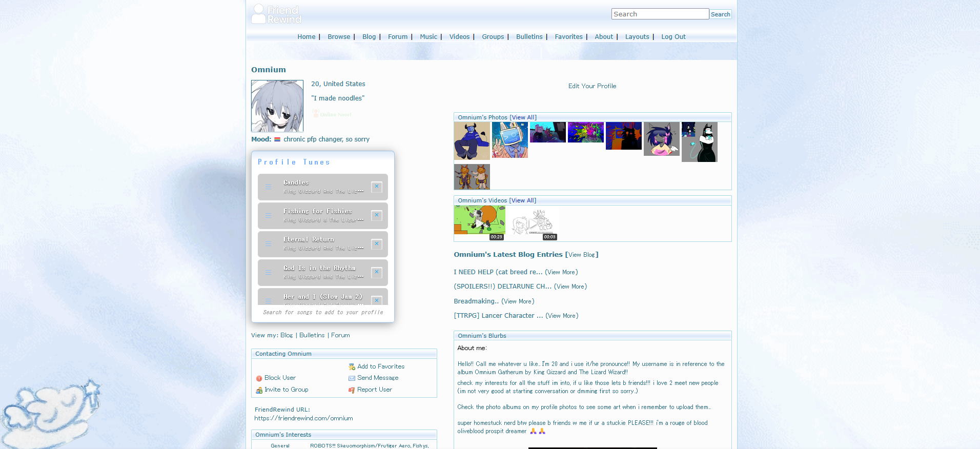Focus the top Search input field
The image size is (980, 449).
coord(660,14)
